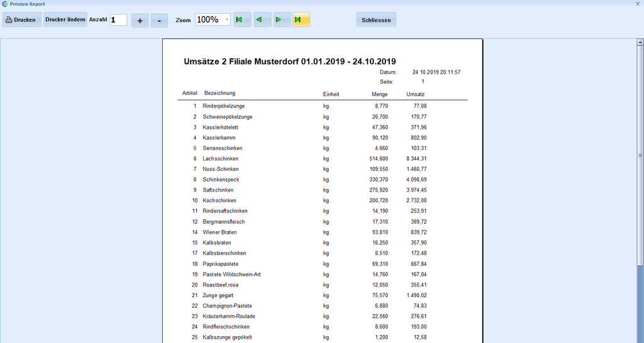
Task: Click the Kochschinken Menge value 200,720
Action: 379,200
